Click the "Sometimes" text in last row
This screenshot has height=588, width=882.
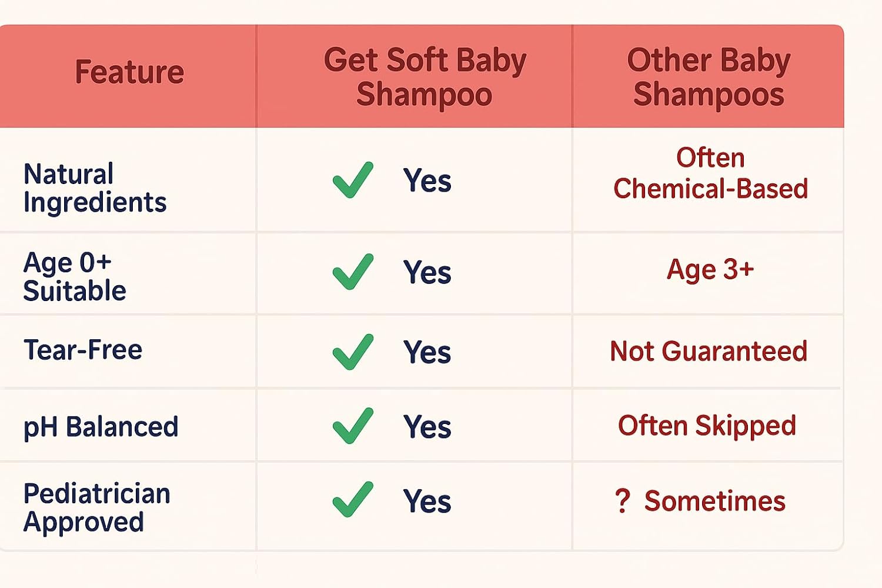tap(714, 502)
